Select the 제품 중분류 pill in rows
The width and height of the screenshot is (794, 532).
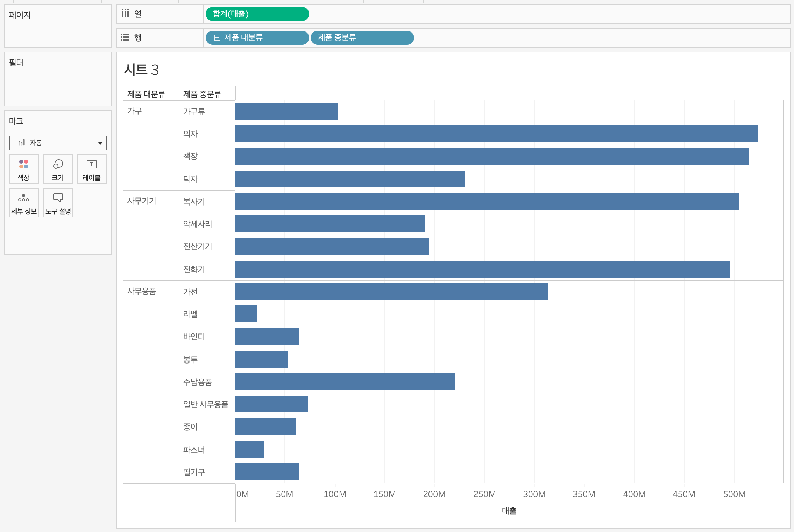(x=362, y=38)
